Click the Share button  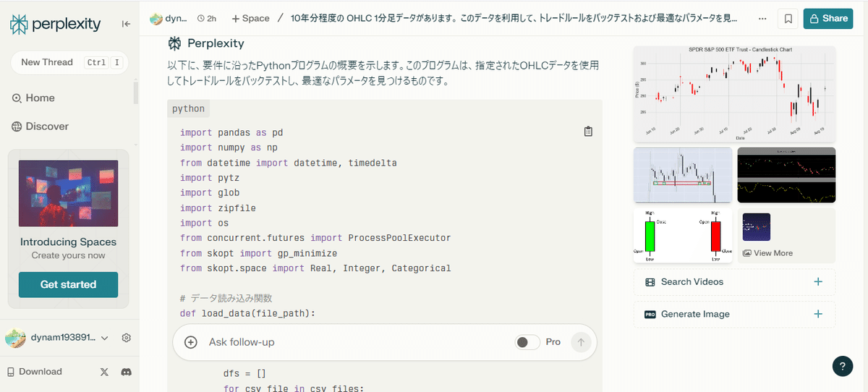827,19
